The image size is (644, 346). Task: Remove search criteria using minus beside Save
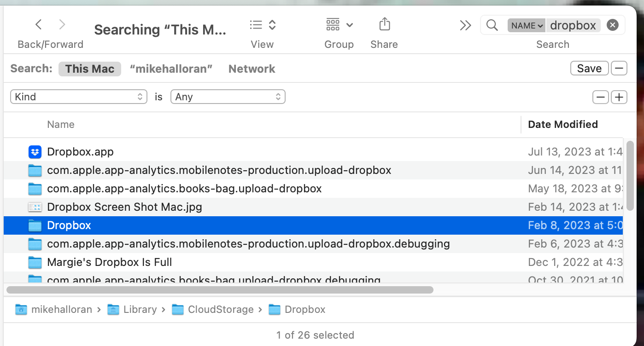tap(619, 69)
